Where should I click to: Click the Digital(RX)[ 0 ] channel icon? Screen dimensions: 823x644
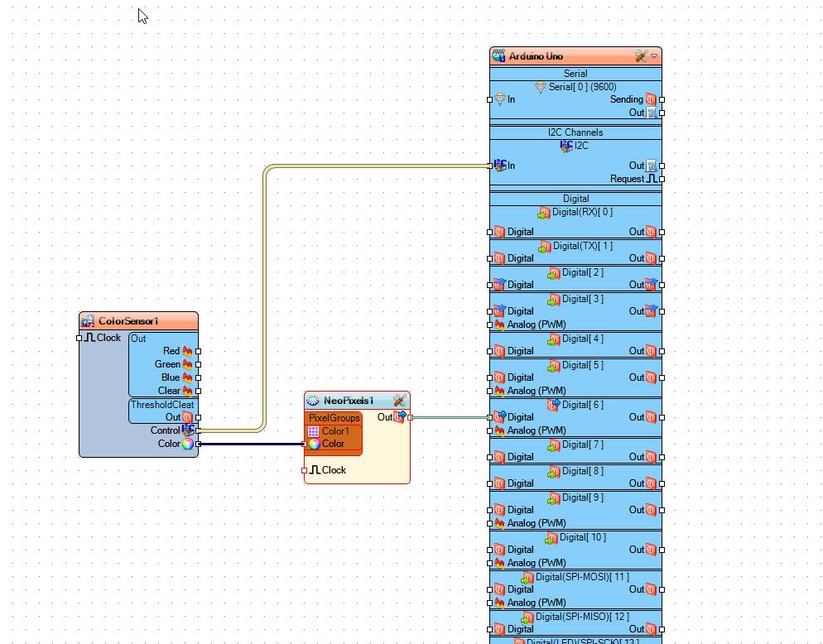coord(544,213)
